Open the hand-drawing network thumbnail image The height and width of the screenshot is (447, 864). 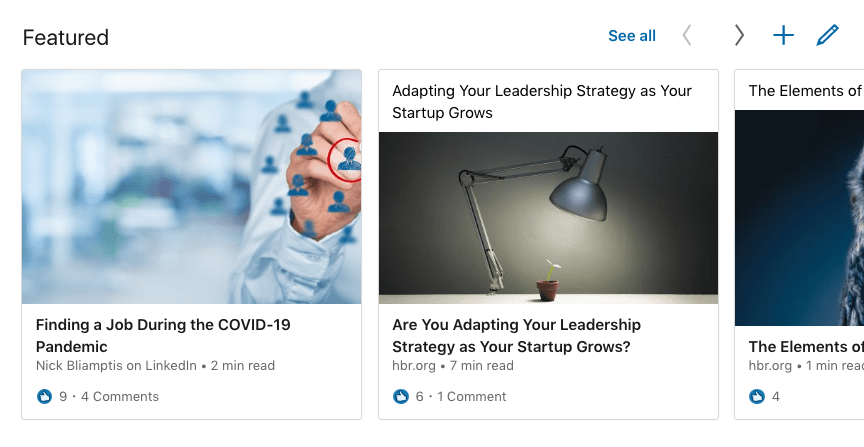(x=191, y=187)
